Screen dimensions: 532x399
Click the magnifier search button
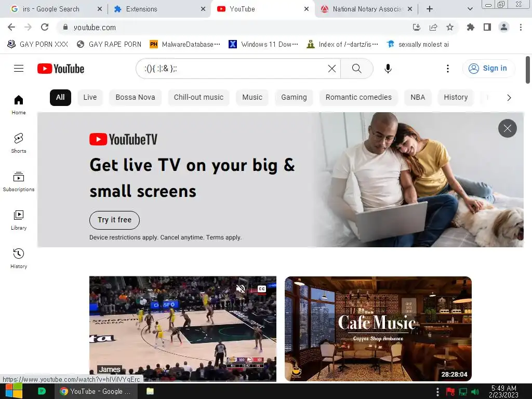(x=356, y=69)
